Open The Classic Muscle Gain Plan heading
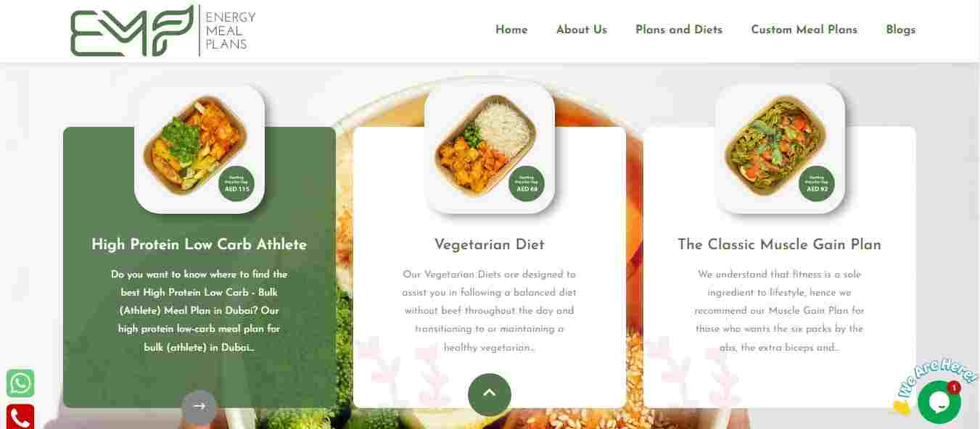 (780, 245)
